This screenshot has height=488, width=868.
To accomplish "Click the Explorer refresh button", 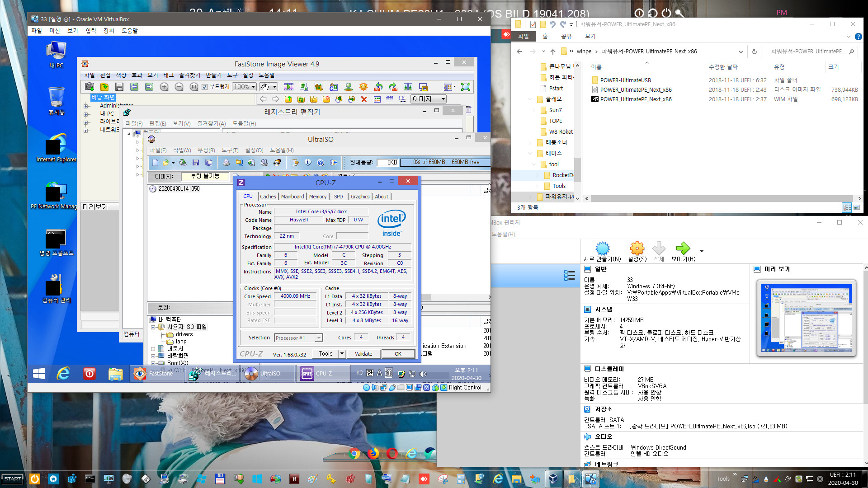I will pyautogui.click(x=754, y=52).
